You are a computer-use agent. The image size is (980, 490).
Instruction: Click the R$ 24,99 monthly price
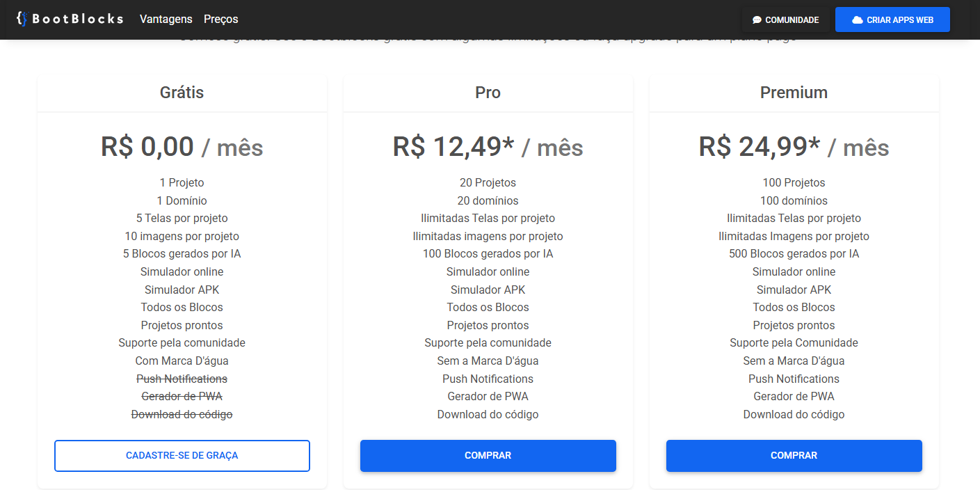(794, 148)
